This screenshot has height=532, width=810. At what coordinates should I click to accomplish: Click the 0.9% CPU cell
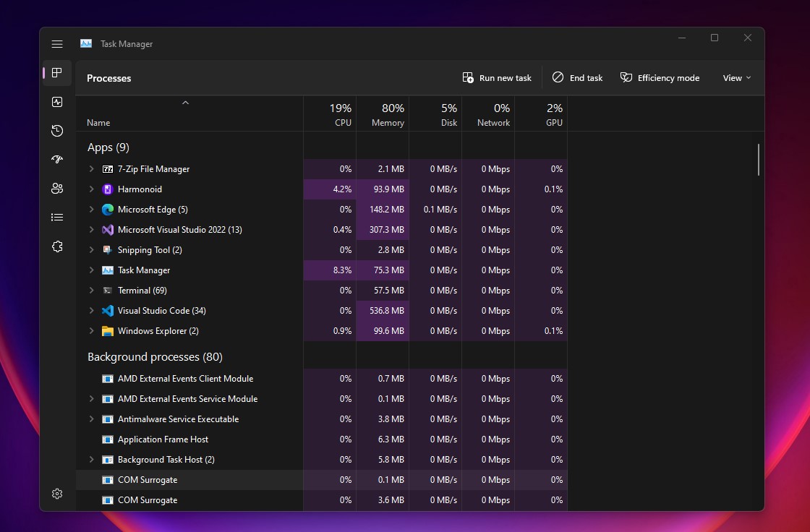point(330,331)
